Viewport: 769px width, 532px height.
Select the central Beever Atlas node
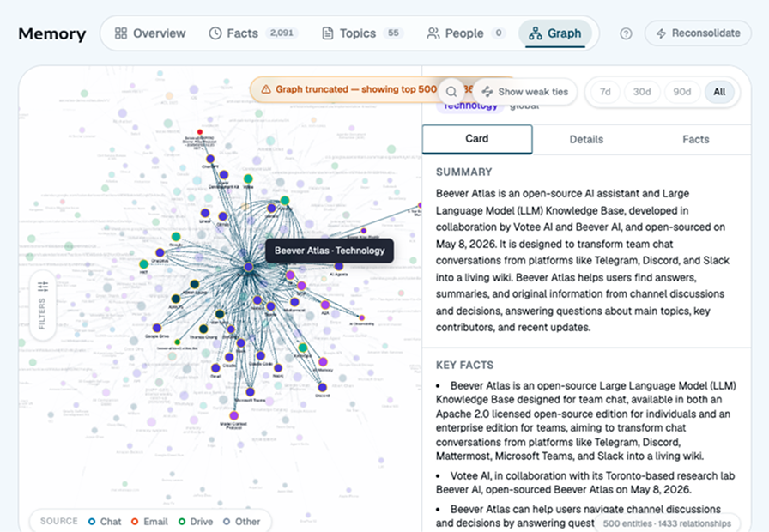[249, 267]
